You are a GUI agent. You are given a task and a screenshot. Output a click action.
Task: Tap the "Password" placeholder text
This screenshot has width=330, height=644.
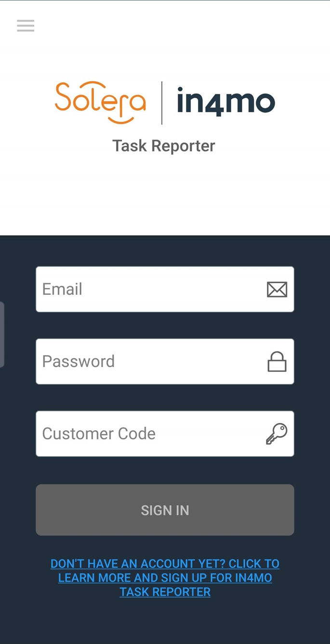pos(79,362)
